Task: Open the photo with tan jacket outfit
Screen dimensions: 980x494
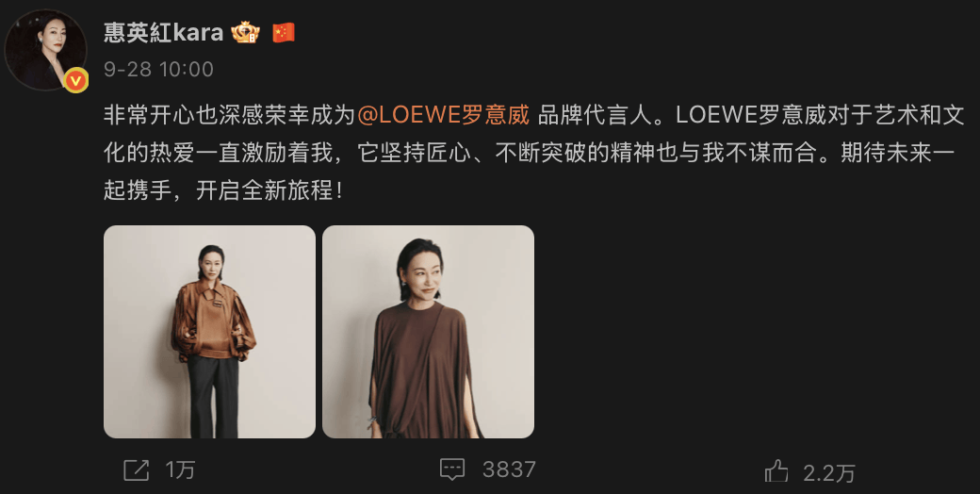Action: [209, 332]
